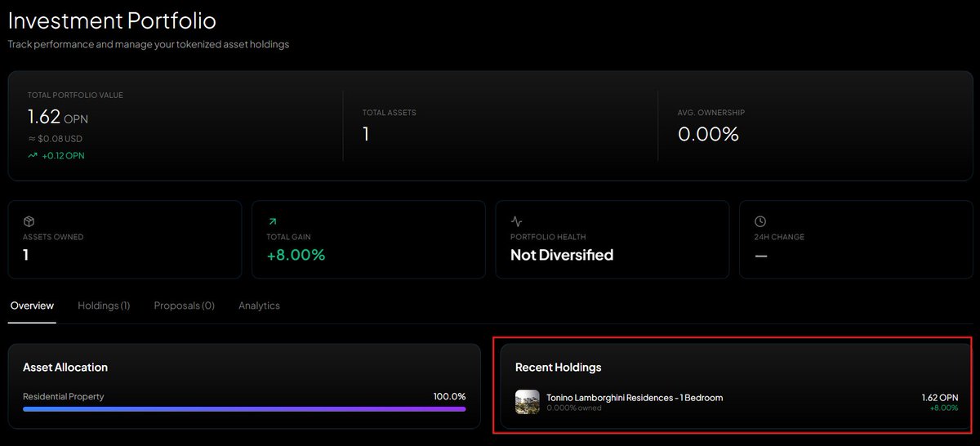Click the 24H Change clock icon
Screen dimensions: 980x446
pos(759,221)
